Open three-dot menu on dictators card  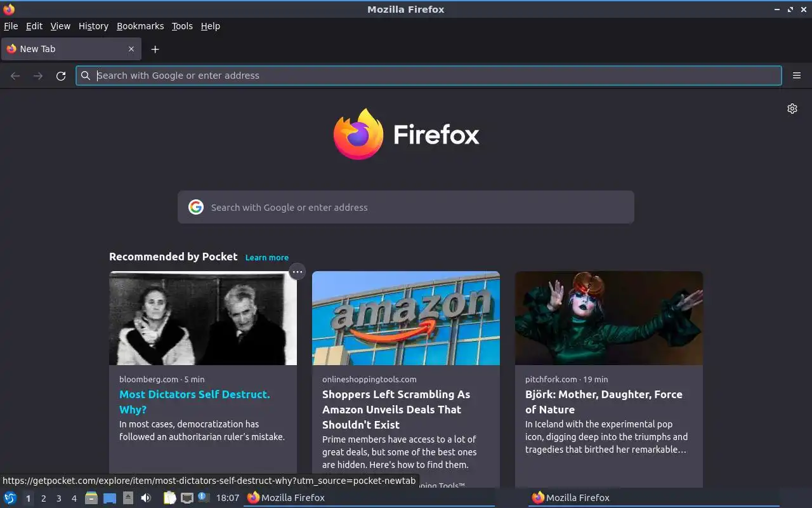tap(297, 272)
